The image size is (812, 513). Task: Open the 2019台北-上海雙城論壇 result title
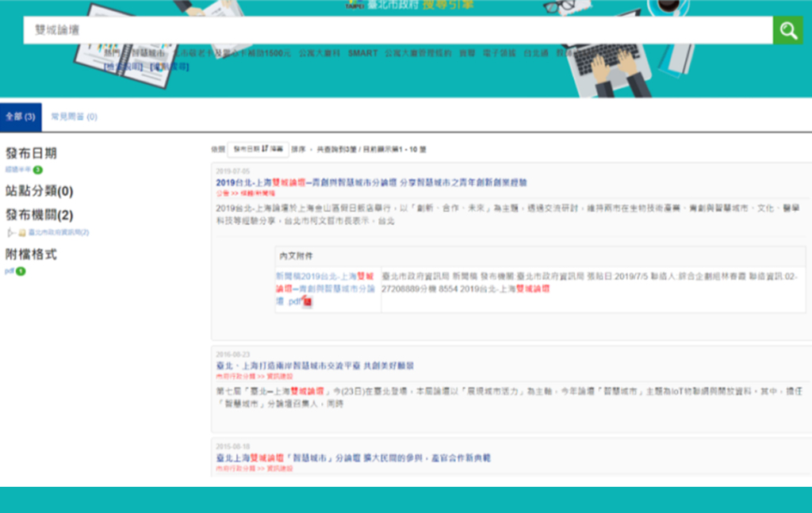(x=371, y=182)
